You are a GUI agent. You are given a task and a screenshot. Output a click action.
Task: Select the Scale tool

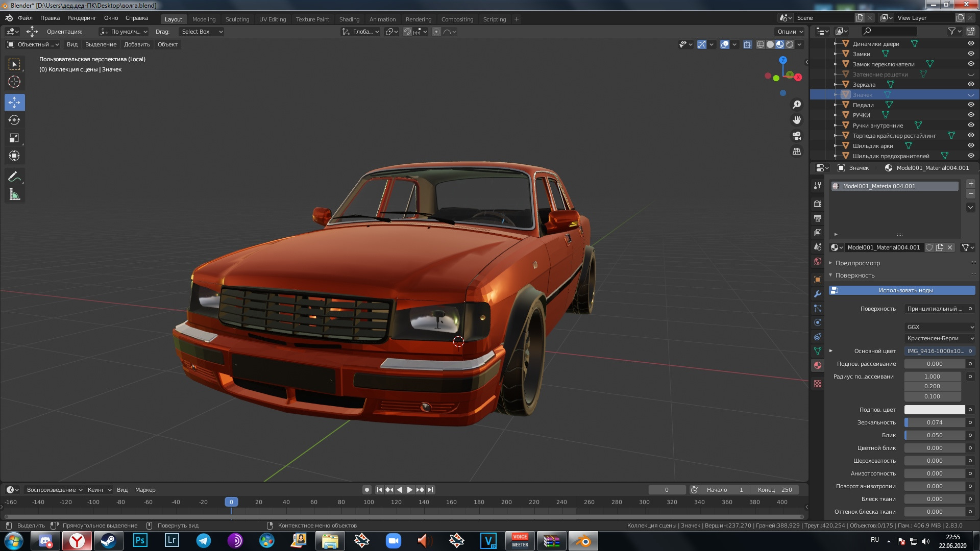pyautogui.click(x=14, y=138)
